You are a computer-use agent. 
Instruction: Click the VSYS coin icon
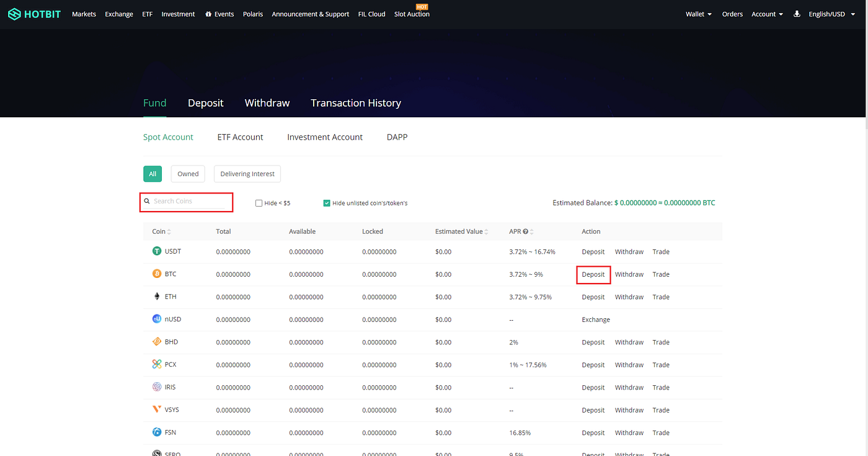pyautogui.click(x=157, y=409)
